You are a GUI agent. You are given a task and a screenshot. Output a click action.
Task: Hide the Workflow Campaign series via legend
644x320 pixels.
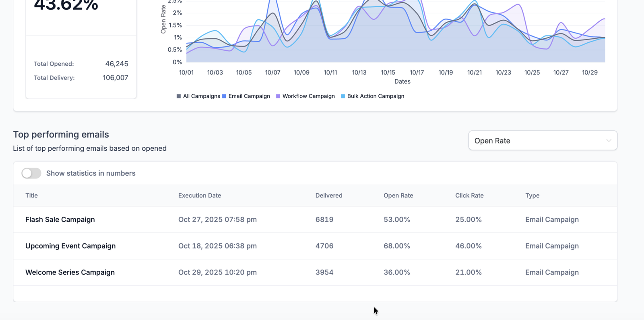pos(278,96)
